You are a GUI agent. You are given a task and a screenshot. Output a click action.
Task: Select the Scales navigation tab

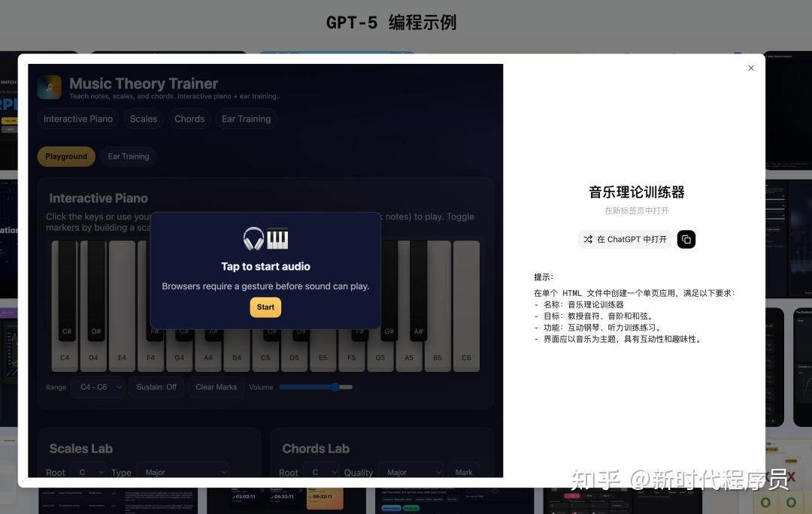pos(144,119)
